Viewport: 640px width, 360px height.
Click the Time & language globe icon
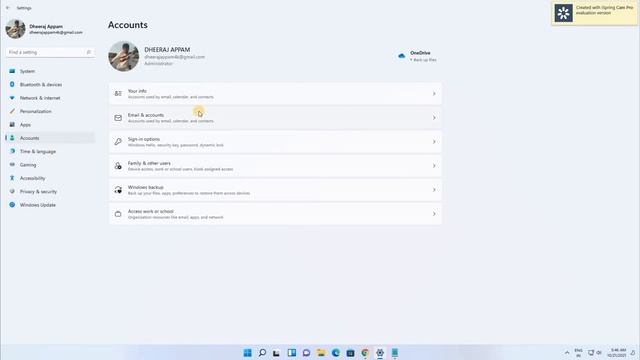(12, 151)
